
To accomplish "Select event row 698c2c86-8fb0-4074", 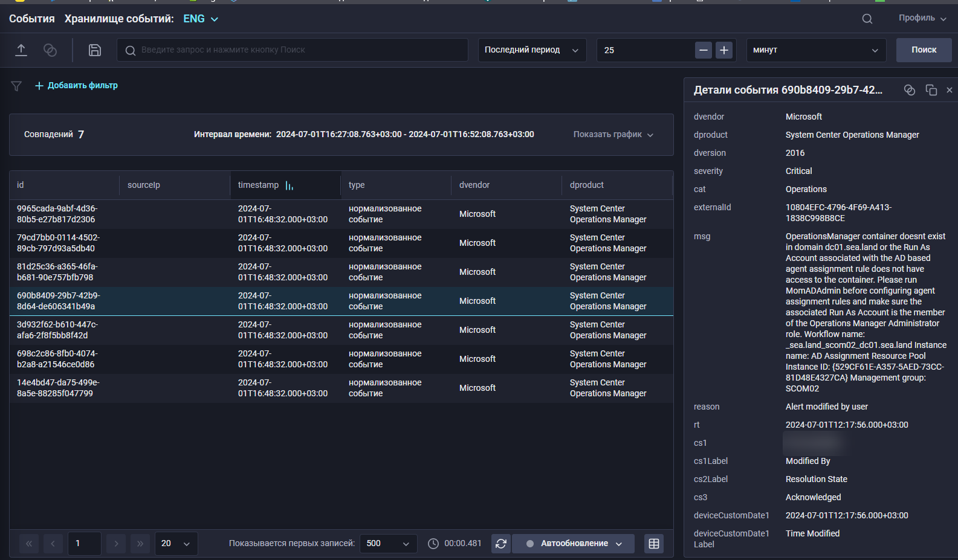I will point(341,359).
